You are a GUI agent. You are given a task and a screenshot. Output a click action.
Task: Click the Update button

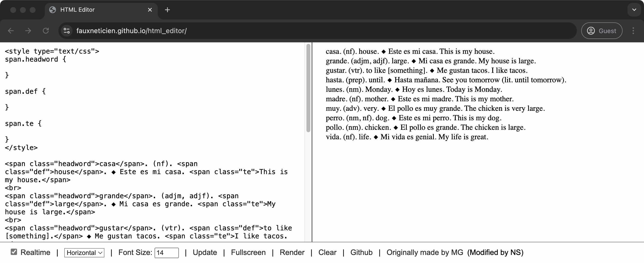205,253
